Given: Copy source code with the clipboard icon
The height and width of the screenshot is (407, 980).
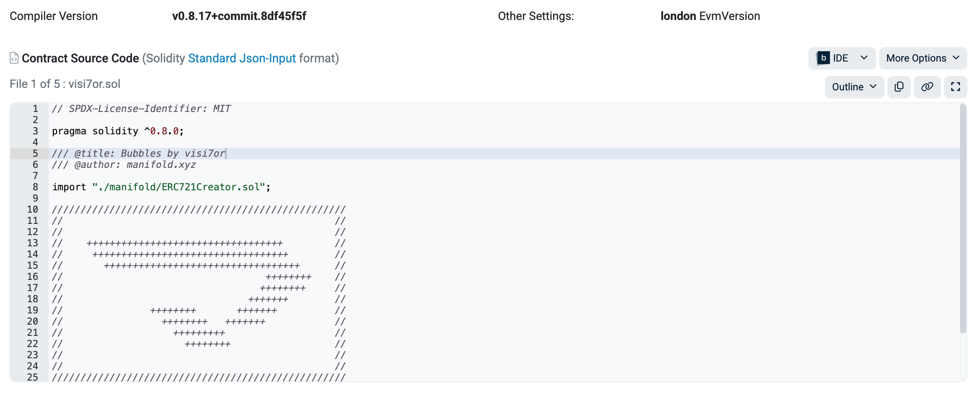Looking at the screenshot, I should [899, 87].
